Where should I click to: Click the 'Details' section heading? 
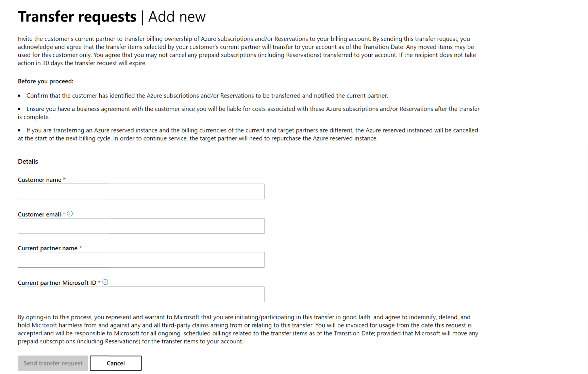coord(28,161)
